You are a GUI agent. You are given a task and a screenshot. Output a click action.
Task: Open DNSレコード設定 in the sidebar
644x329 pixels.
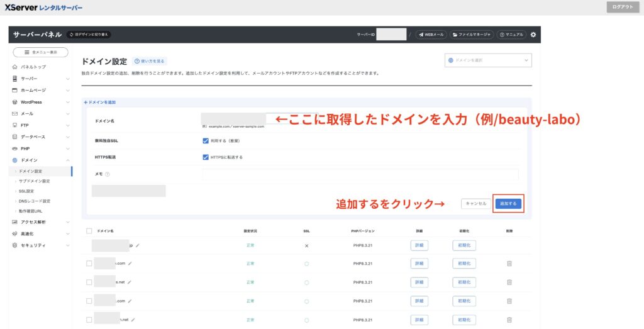coord(35,201)
